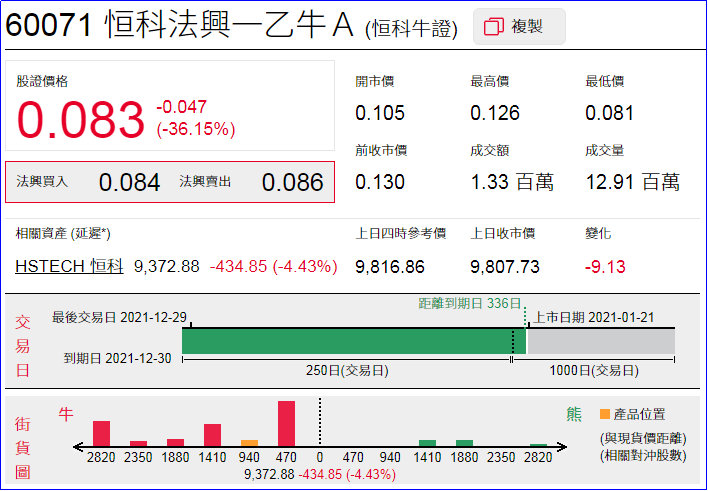
Task: Click the 上日四時參考價 value 9,816.86
Action: pyautogui.click(x=390, y=267)
